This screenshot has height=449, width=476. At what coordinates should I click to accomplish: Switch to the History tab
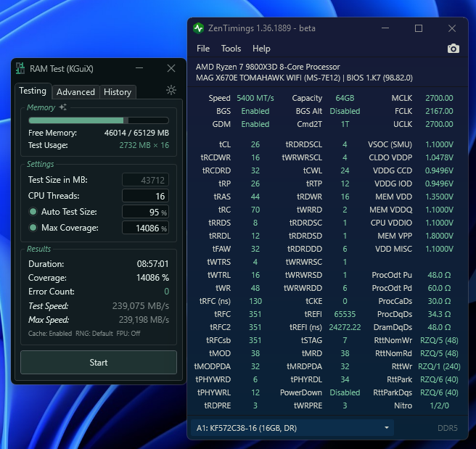coord(118,92)
